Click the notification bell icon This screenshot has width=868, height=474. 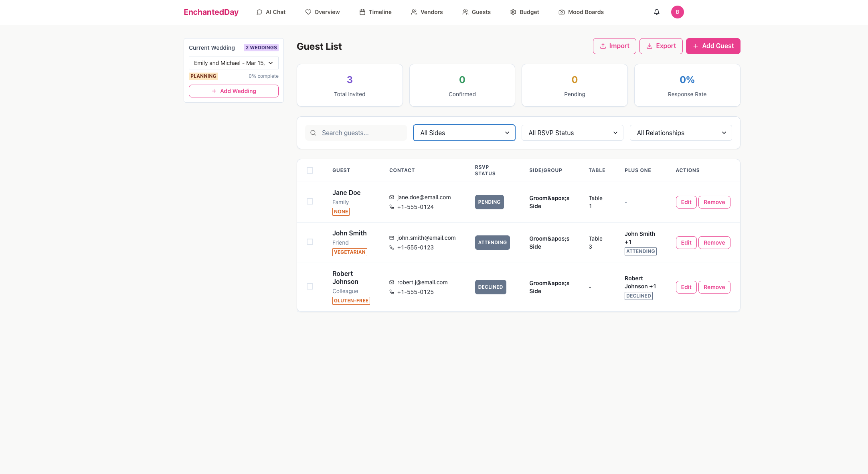(657, 12)
